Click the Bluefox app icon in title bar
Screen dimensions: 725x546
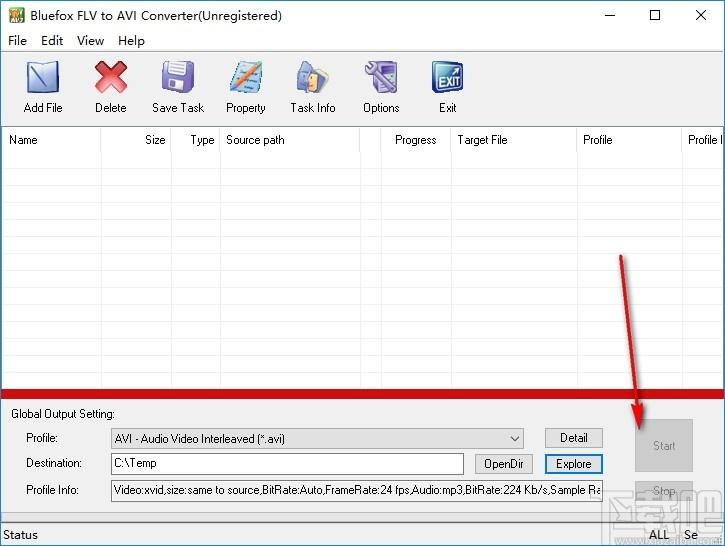click(x=16, y=15)
